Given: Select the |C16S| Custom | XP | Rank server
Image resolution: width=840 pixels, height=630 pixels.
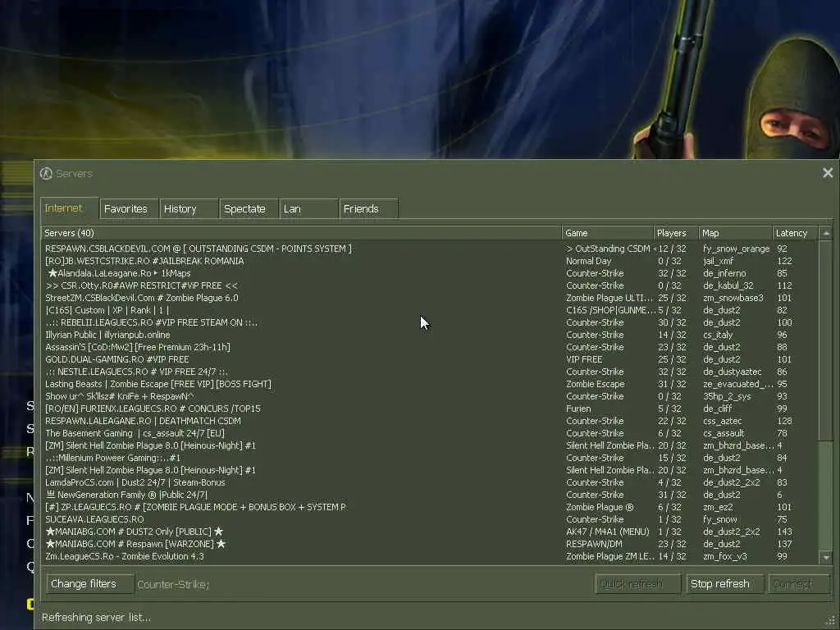Looking at the screenshot, I should click(x=431, y=310).
